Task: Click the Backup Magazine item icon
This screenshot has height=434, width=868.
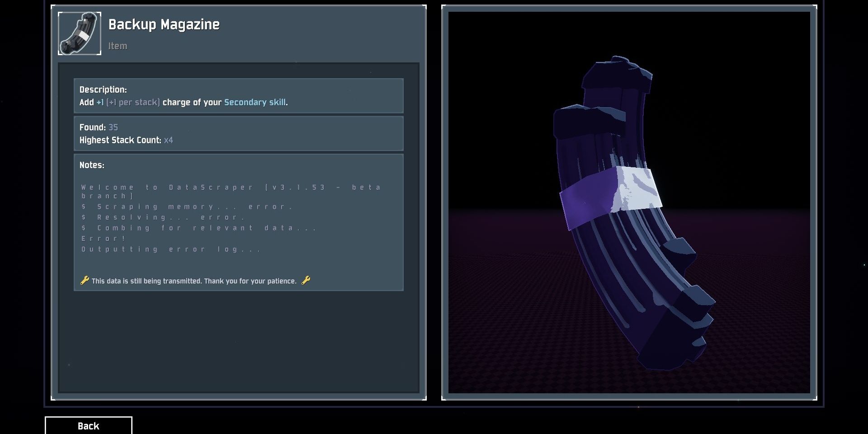Action: 80,33
